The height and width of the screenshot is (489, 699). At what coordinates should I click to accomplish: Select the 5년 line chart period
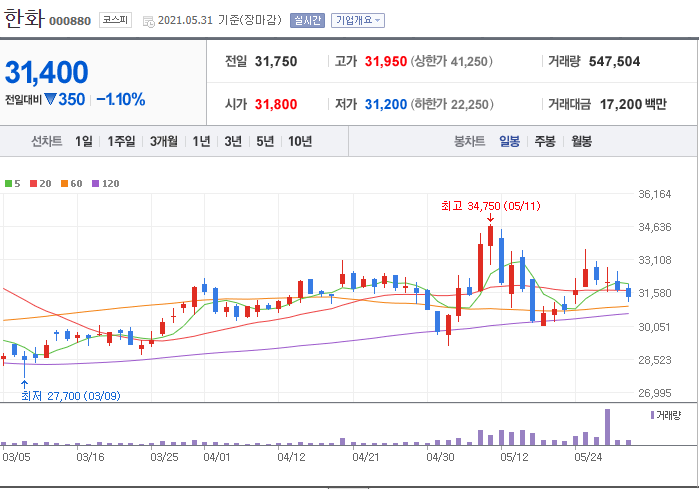click(265, 142)
